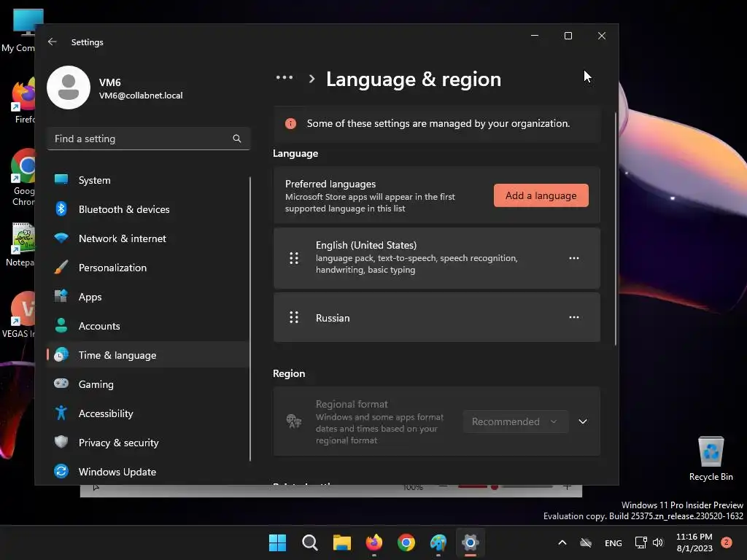Screen dimensions: 747x560
Task: Open Google Chrome from the taskbar
Action: point(406,542)
